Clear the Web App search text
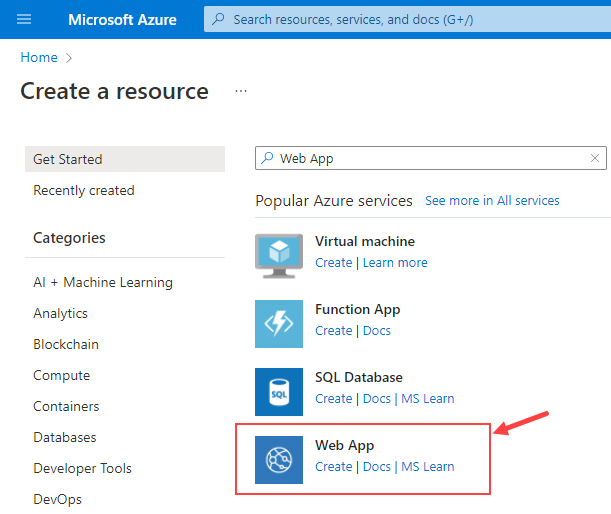Image resolution: width=611 pixels, height=514 pixels. click(595, 158)
